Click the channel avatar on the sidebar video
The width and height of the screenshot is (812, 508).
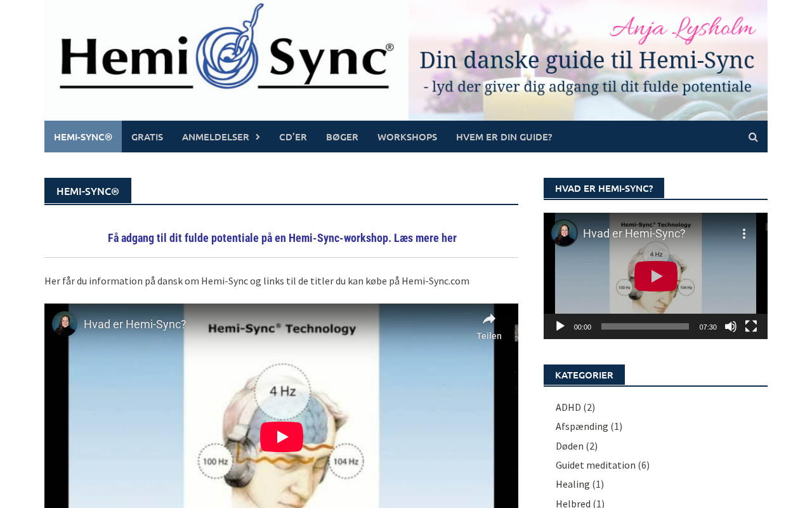pos(564,233)
